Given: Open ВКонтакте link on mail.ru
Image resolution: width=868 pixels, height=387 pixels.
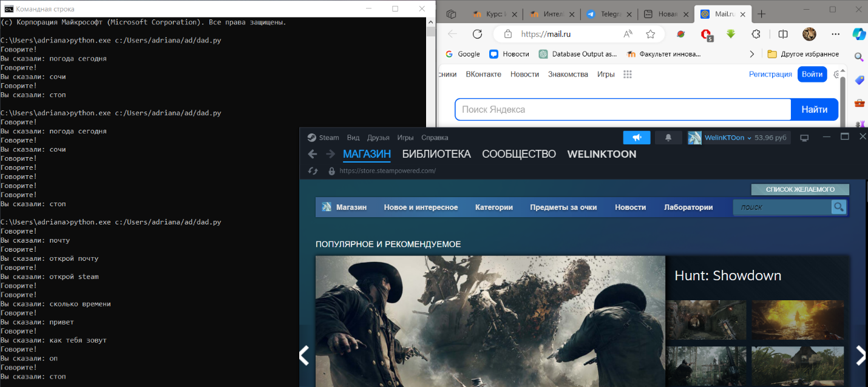Looking at the screenshot, I should [484, 74].
